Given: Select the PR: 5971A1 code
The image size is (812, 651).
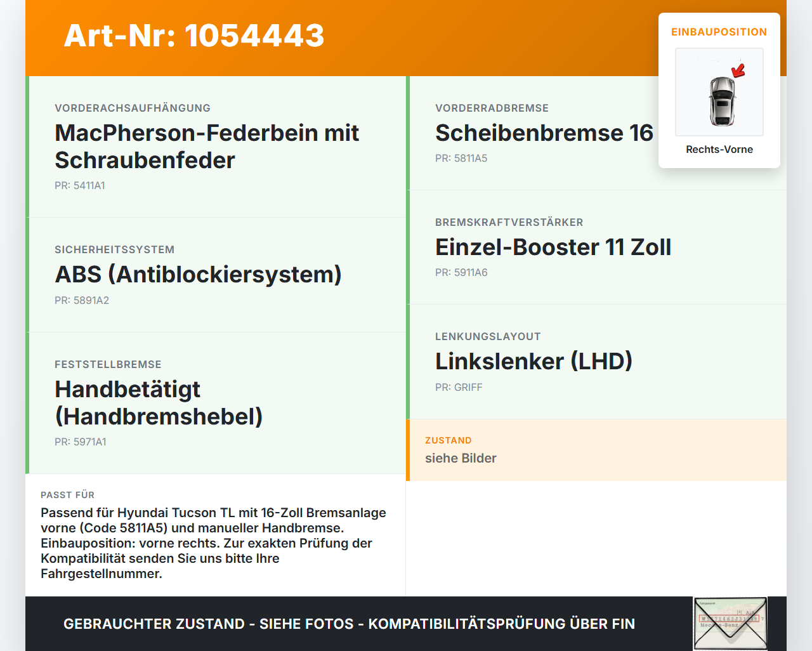Looking at the screenshot, I should 81,442.
